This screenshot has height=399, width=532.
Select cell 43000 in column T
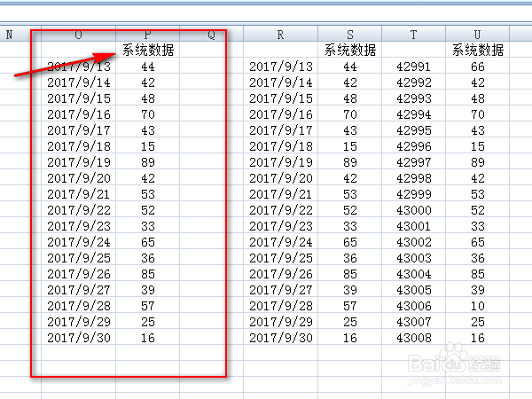click(413, 210)
